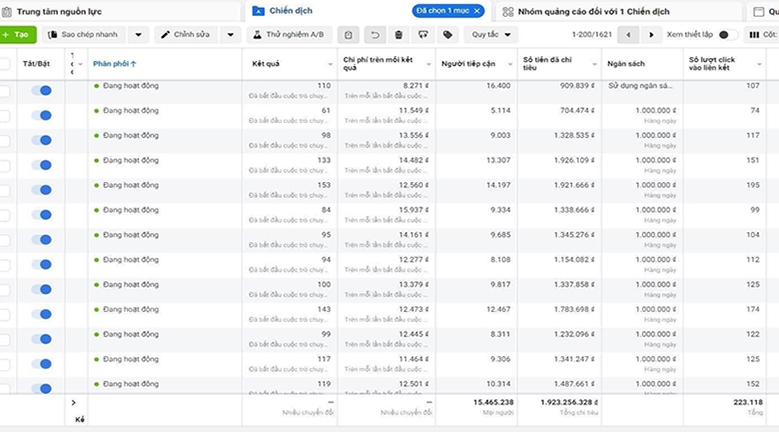Go to previous page of results
Screen dimensions: 779x432
(628, 35)
